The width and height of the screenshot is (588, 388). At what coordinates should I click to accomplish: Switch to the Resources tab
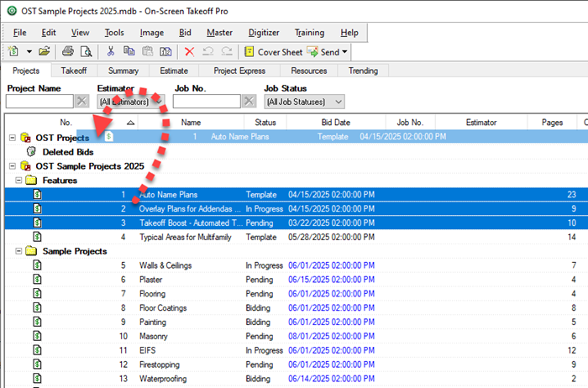tap(308, 71)
